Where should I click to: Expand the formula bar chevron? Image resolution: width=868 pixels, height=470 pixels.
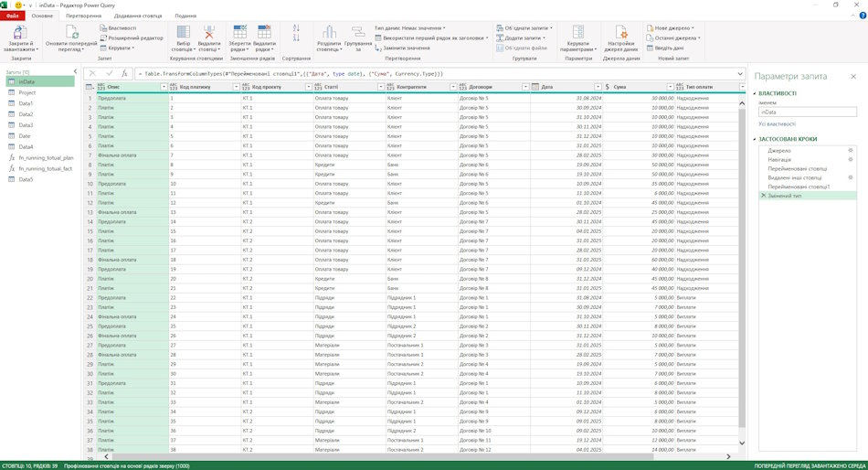click(x=740, y=73)
